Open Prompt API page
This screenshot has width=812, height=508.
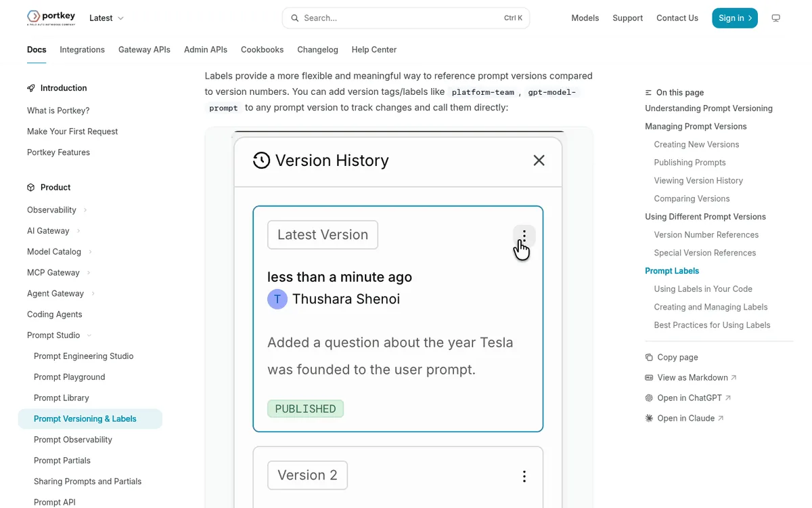click(x=55, y=503)
